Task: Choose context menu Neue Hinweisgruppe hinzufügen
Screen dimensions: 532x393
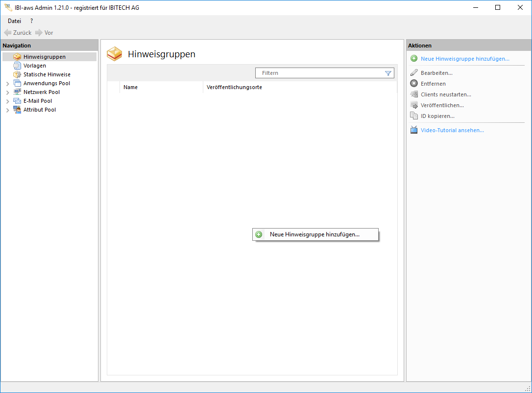Action: (x=314, y=234)
